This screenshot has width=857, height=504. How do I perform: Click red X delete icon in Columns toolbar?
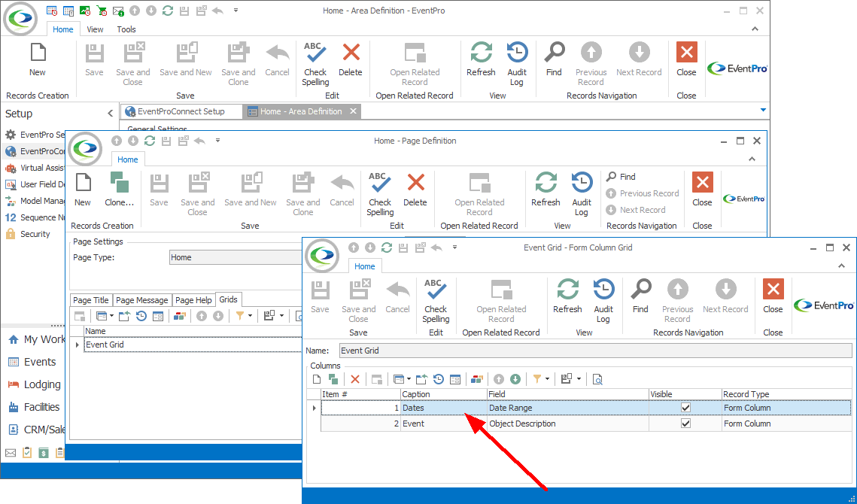355,379
